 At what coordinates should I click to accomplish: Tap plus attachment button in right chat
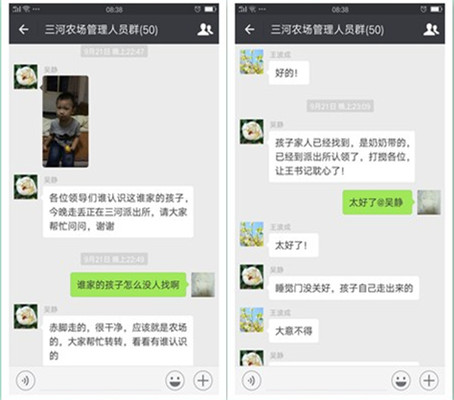coord(429,380)
